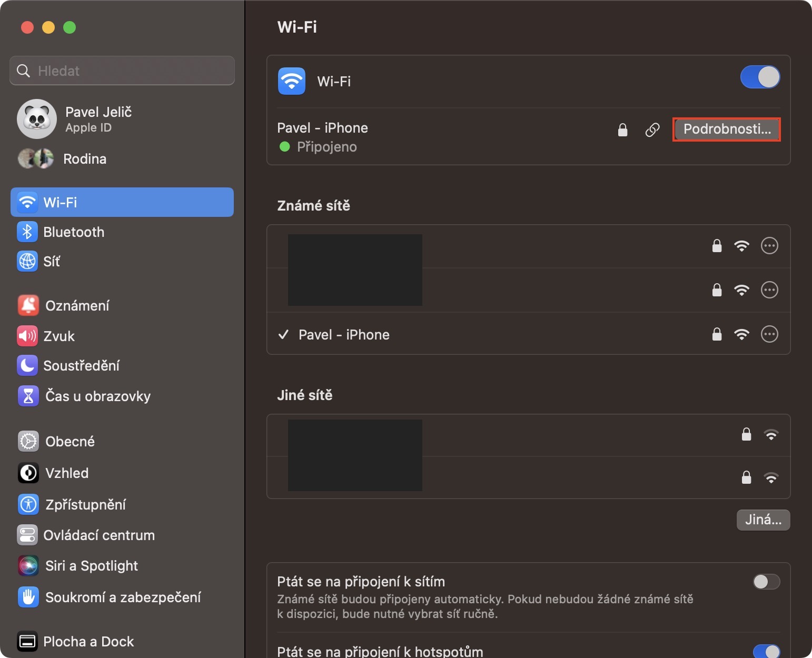Click the Čas u obrazovky hourglass icon
Screen dimensions: 812x658
click(28, 396)
